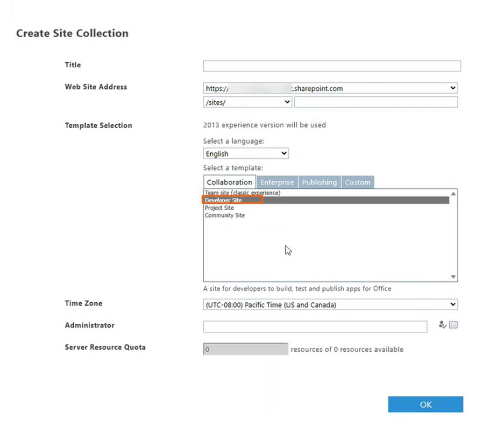Select Team site (classic experience) template

[x=243, y=193]
